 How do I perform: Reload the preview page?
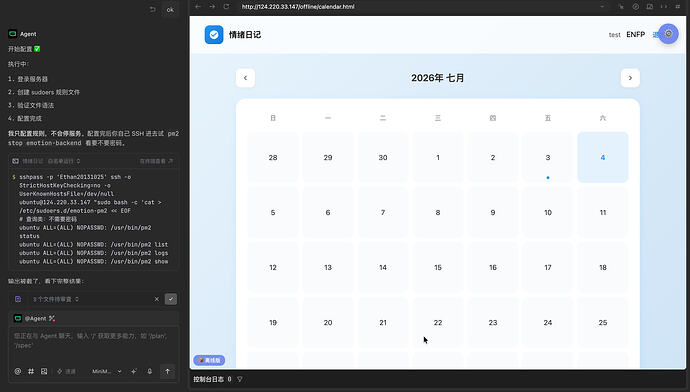pyautogui.click(x=226, y=7)
